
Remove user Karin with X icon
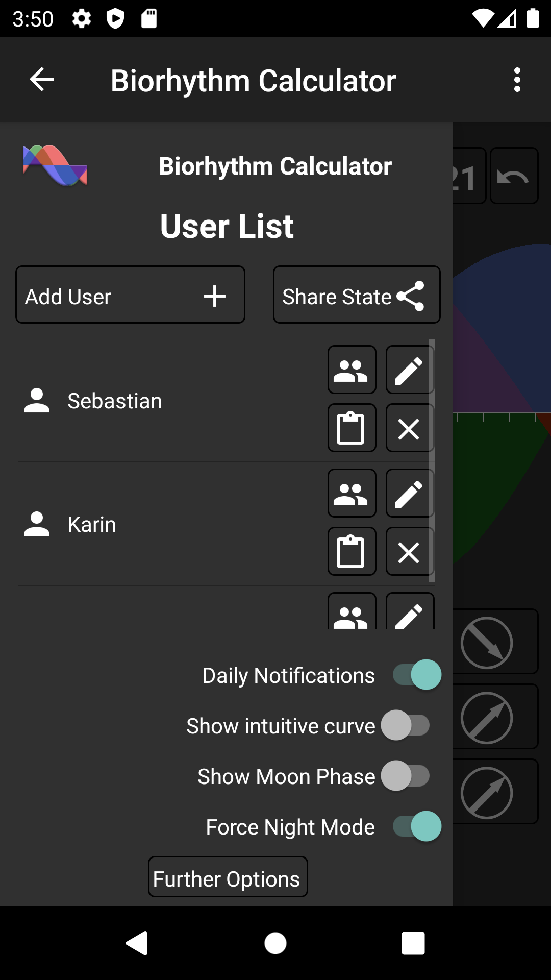click(x=410, y=551)
